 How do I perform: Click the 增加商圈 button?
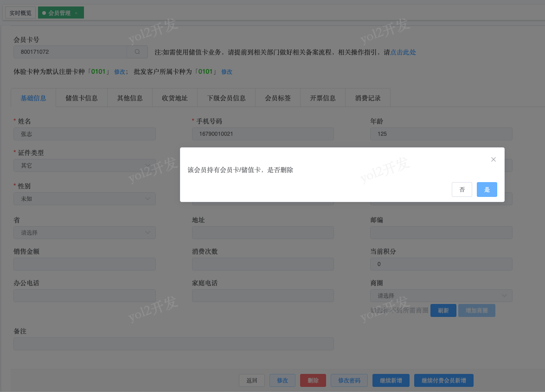tap(476, 310)
